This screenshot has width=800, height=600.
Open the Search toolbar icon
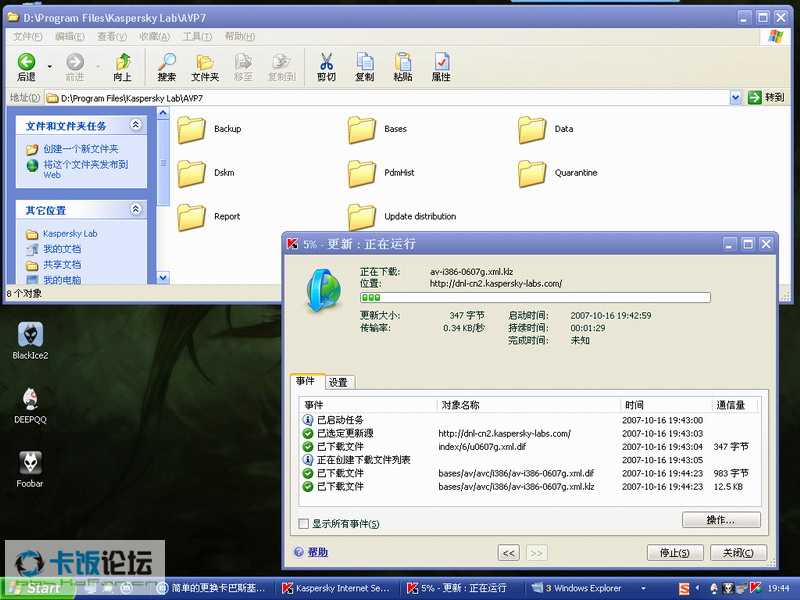tap(166, 67)
